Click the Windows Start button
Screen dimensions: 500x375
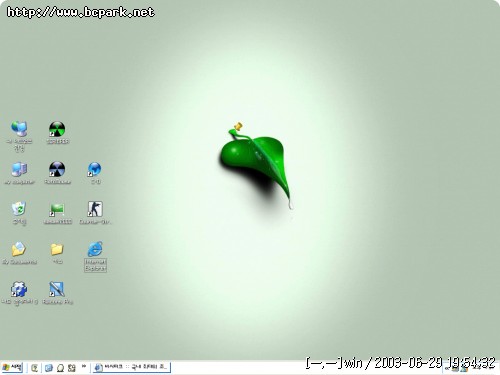click(12, 367)
